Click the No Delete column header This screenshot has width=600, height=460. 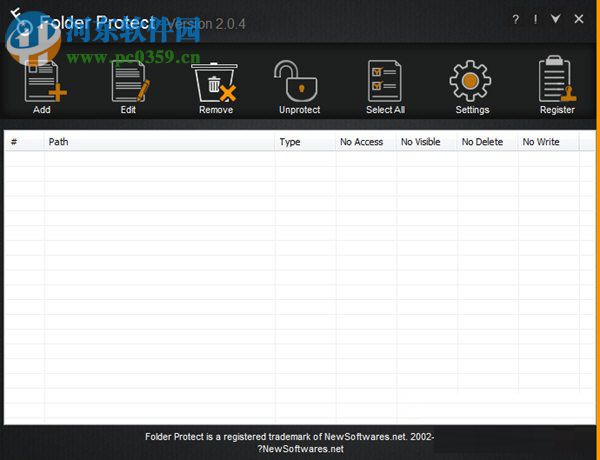coord(488,142)
